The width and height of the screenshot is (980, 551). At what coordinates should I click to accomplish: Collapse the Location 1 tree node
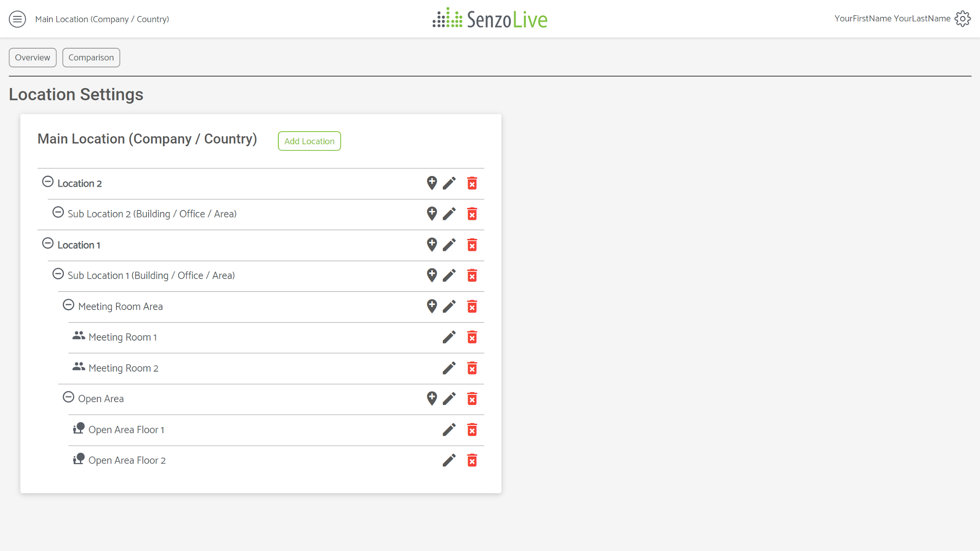(48, 243)
